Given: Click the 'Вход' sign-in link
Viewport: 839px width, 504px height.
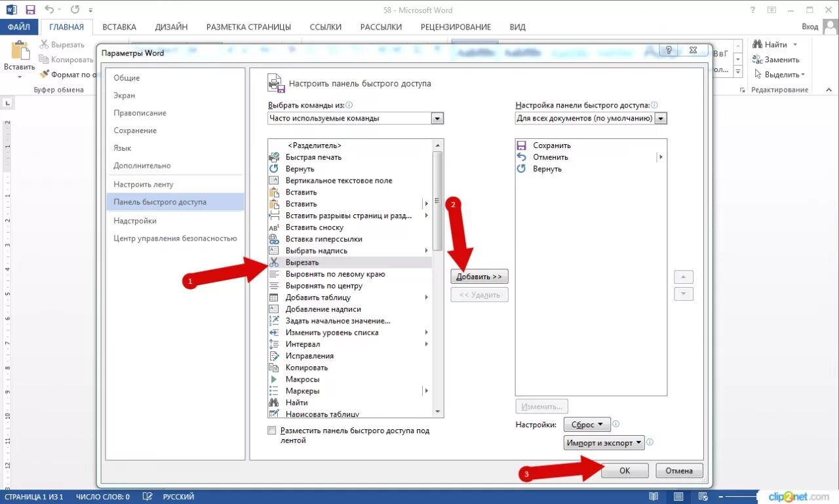Looking at the screenshot, I should point(810,27).
